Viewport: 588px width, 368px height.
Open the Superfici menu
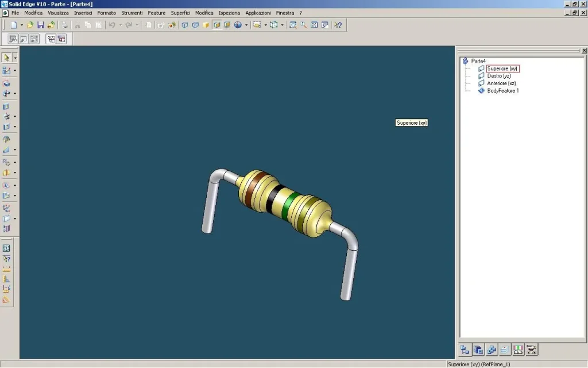pos(180,13)
